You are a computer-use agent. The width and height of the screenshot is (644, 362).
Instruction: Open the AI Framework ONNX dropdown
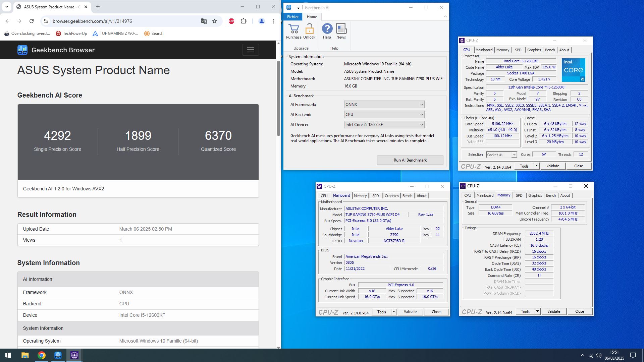pyautogui.click(x=384, y=105)
